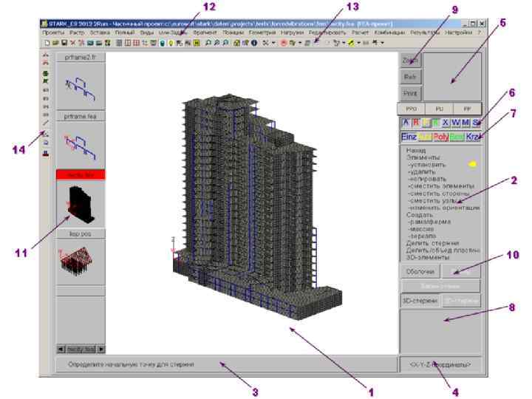The image size is (532, 399).
Task: Click the first magnifier zoom icon
Action: (x=208, y=43)
